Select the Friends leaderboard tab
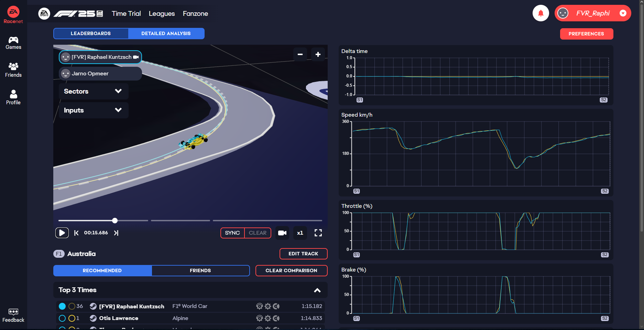This screenshot has width=644, height=330. 200,270
